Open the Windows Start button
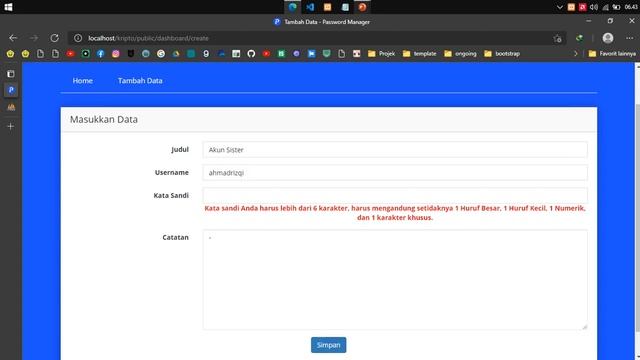This screenshot has width=640, height=360. [8, 7]
